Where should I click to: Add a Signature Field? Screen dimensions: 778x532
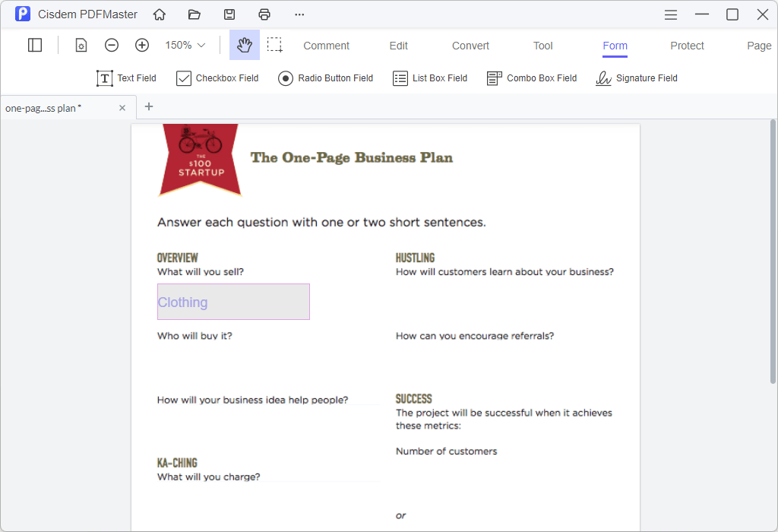(x=636, y=78)
